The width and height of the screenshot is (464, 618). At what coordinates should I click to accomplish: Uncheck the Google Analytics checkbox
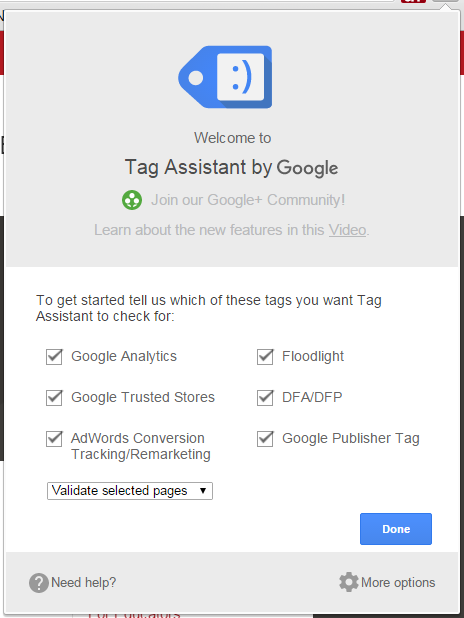click(54, 357)
